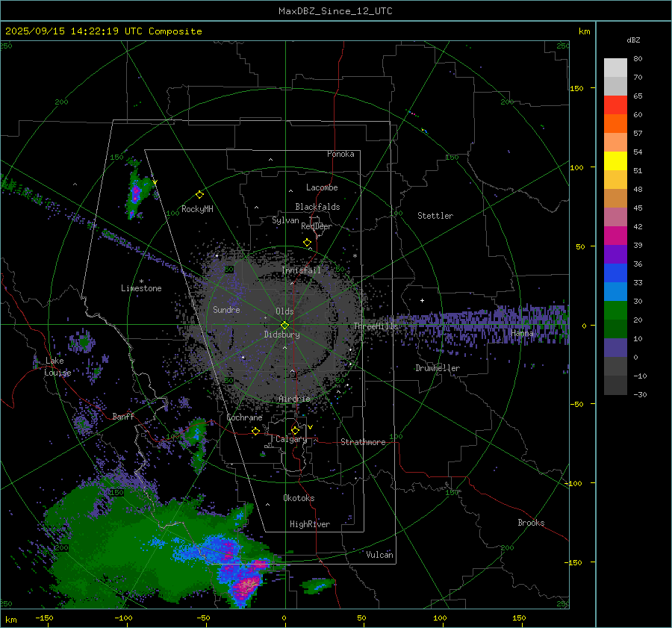Click the -100 tick on bottom km axis
Viewport: 672px width, 628px height.
123,618
